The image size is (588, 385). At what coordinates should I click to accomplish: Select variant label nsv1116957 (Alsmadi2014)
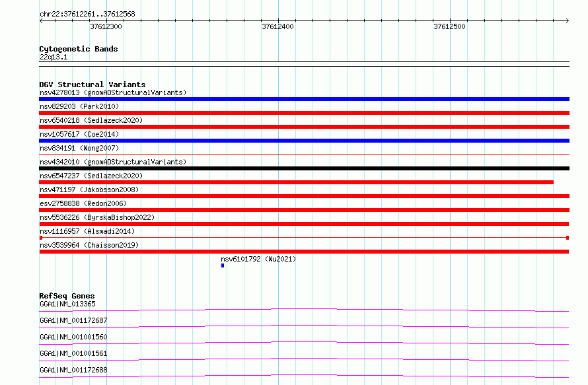click(87, 231)
